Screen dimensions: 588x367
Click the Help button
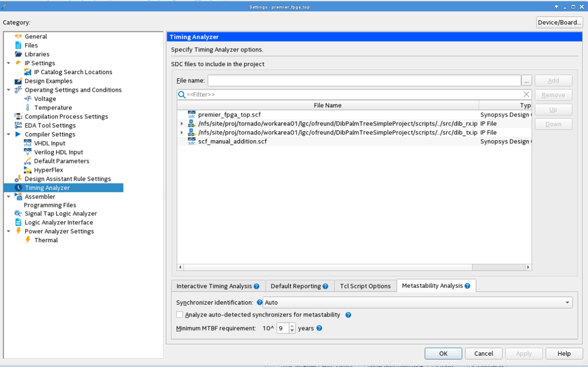tap(564, 353)
